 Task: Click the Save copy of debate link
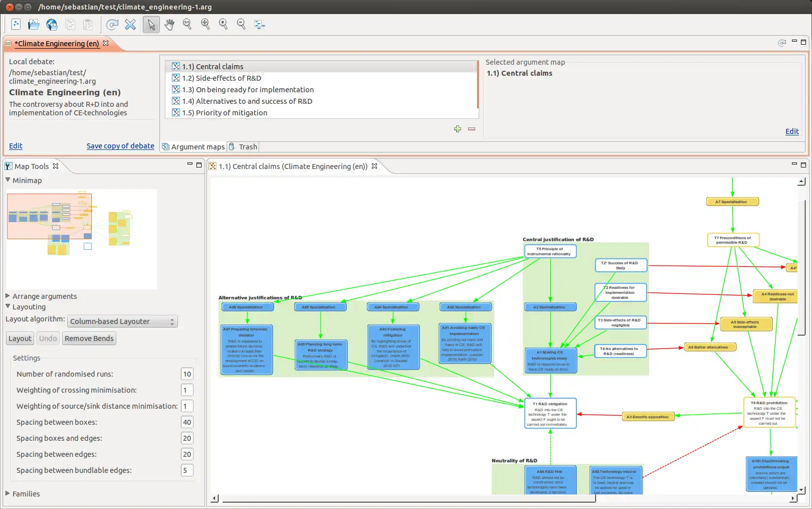coord(120,146)
